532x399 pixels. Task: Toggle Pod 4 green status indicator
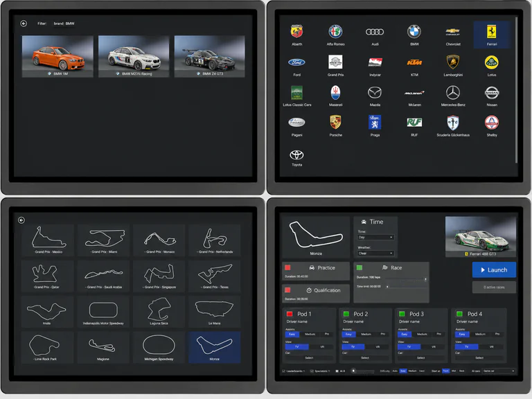(x=459, y=314)
